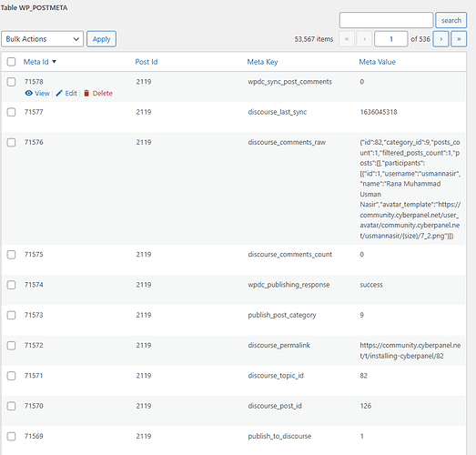Go to the next page arrow
This screenshot has height=455, width=476.
441,39
